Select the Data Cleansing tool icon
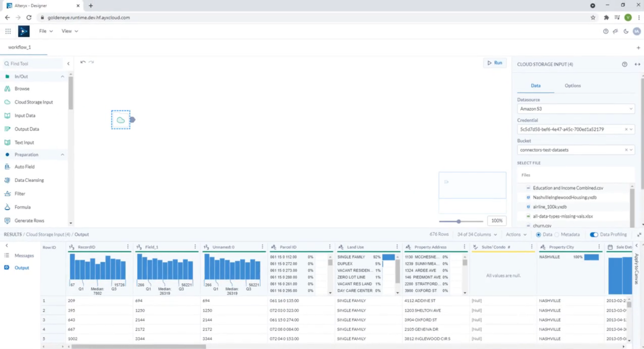Screen dimensions: 644x349 point(7,180)
